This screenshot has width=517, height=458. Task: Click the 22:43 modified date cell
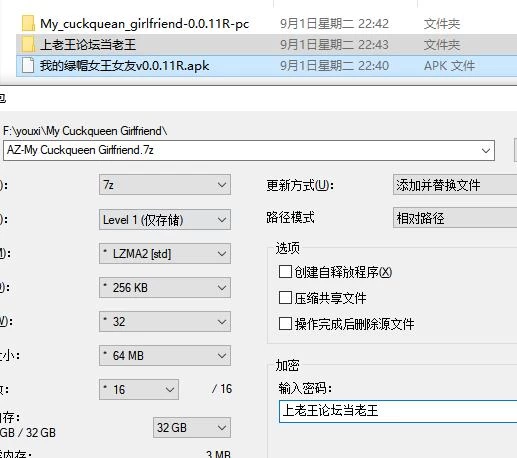click(334, 45)
